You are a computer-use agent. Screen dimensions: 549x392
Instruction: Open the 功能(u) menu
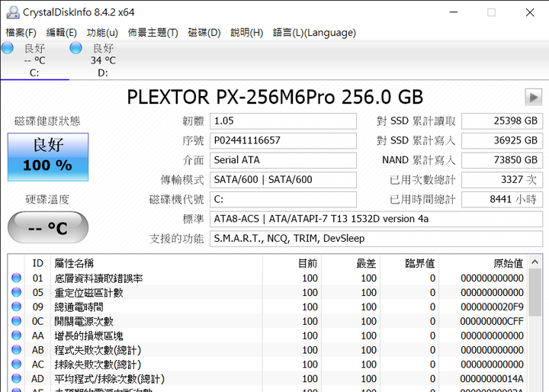coord(102,33)
